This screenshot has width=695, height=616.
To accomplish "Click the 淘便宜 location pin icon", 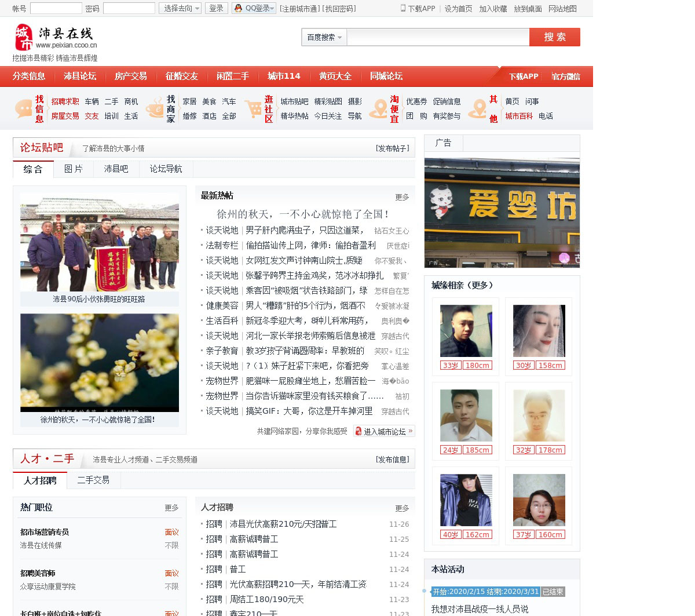I will click(x=378, y=108).
